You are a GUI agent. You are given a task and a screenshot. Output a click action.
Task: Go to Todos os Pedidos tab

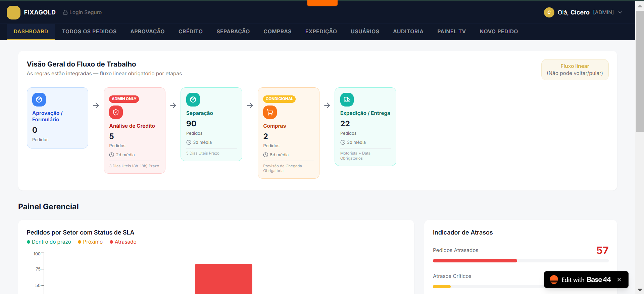89,32
